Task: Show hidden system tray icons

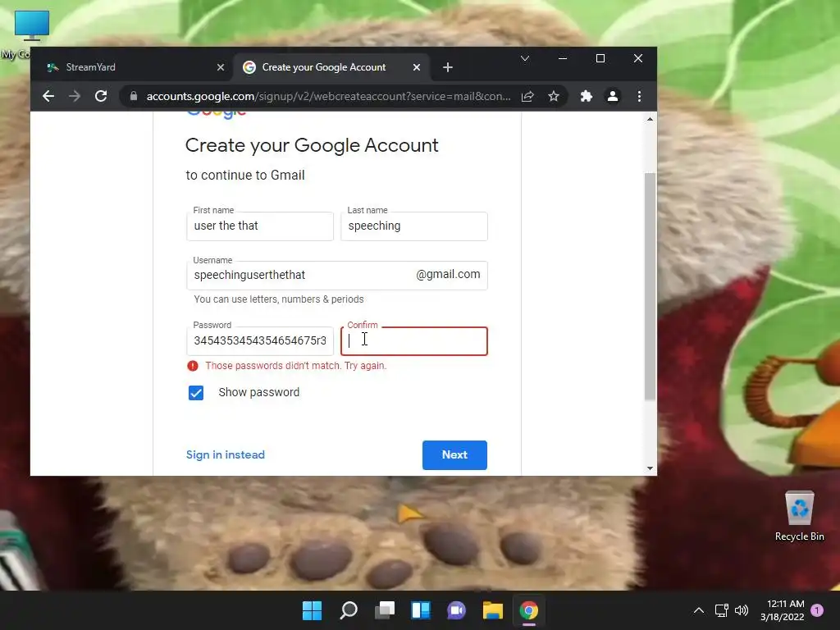Action: pos(699,610)
